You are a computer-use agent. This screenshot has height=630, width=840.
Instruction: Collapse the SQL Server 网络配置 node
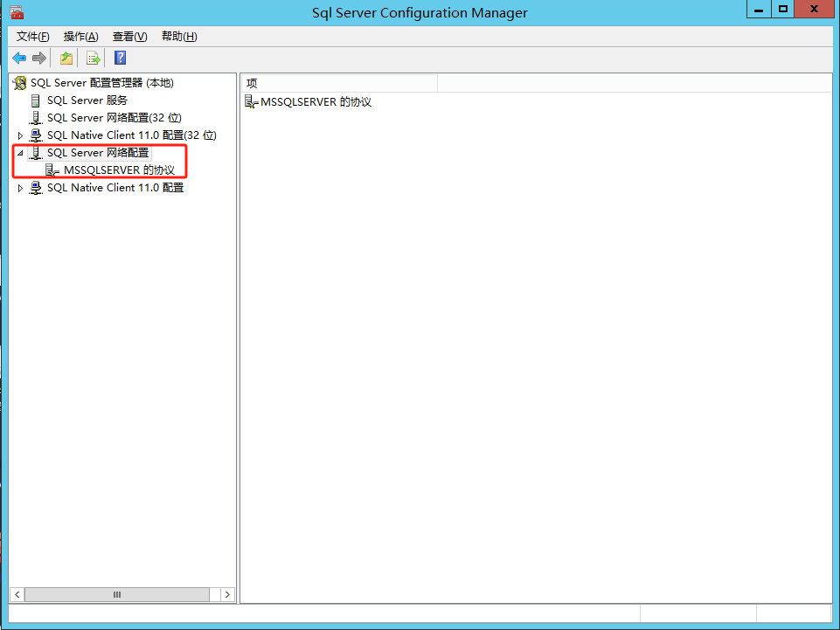click(20, 153)
